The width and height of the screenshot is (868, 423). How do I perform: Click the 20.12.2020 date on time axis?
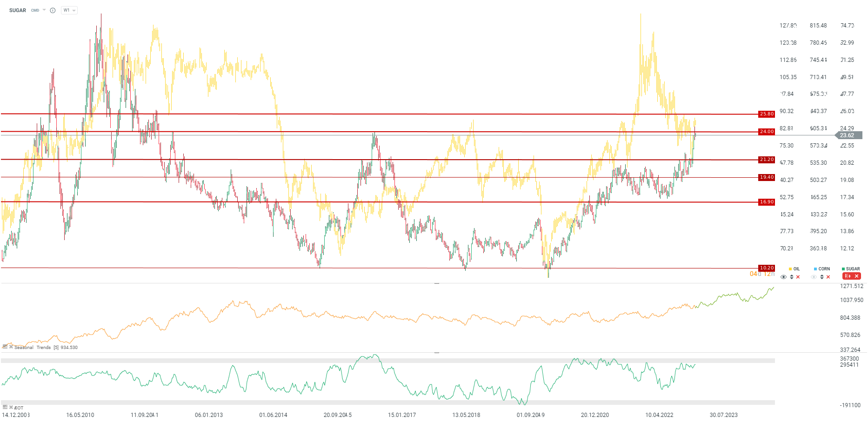coord(595,415)
